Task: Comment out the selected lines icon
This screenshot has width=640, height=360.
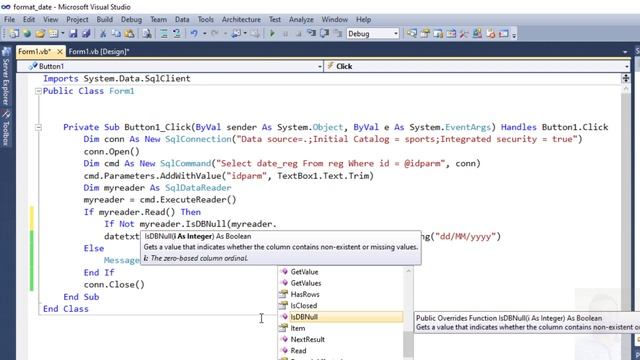Action: click(164, 33)
